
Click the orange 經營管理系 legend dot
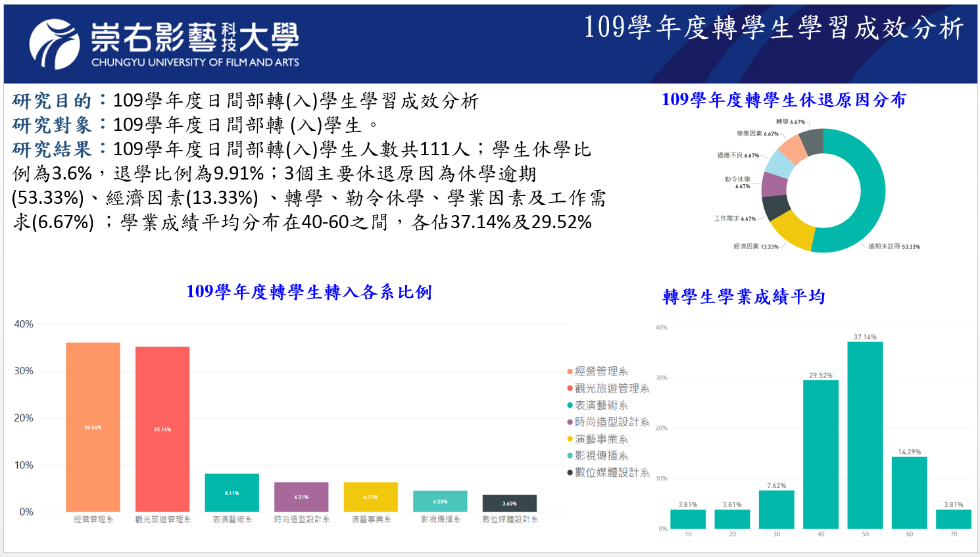click(570, 372)
